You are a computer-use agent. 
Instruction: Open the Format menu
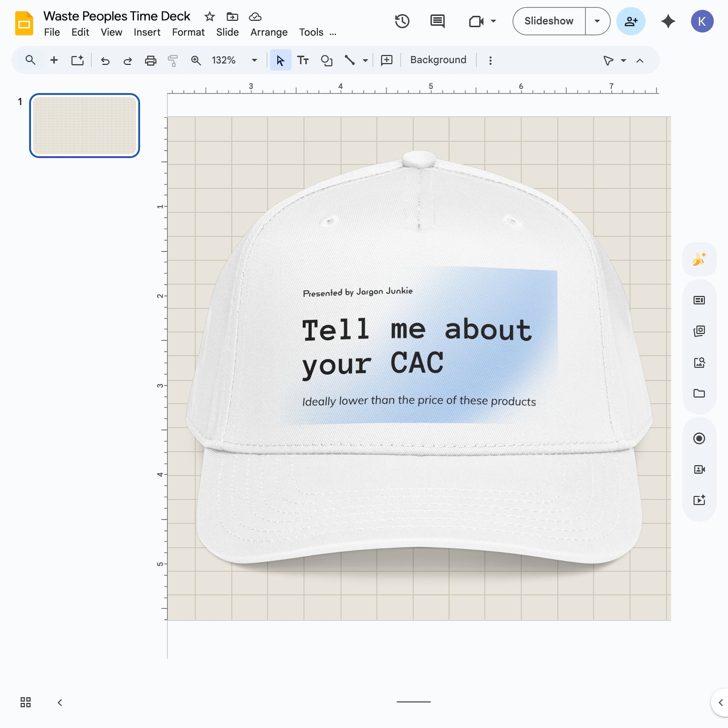[188, 32]
